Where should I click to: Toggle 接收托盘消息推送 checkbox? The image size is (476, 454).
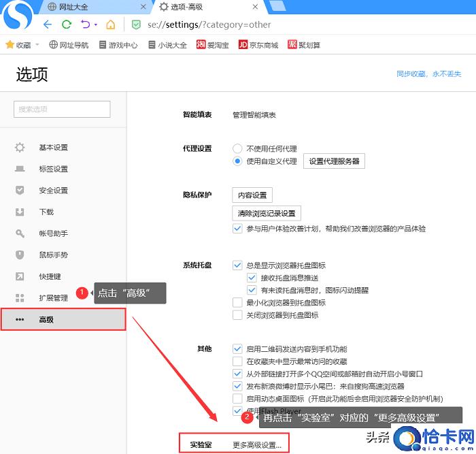252,278
